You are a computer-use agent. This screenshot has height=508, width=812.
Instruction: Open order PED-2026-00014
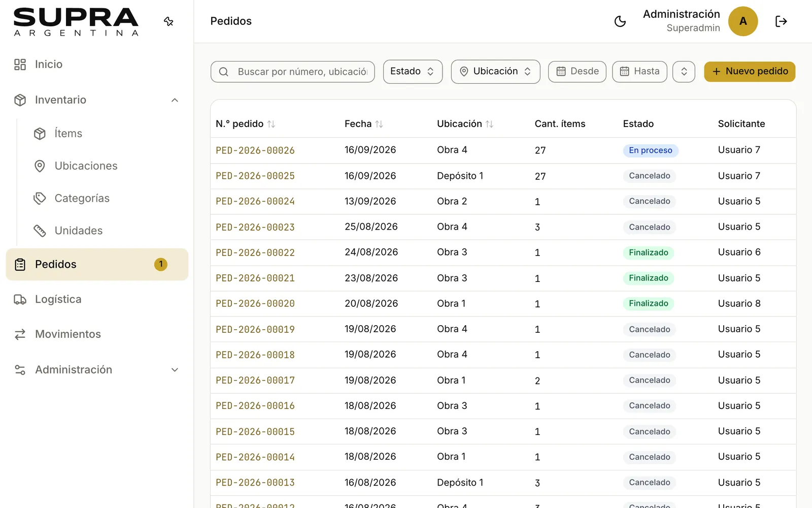coord(255,457)
